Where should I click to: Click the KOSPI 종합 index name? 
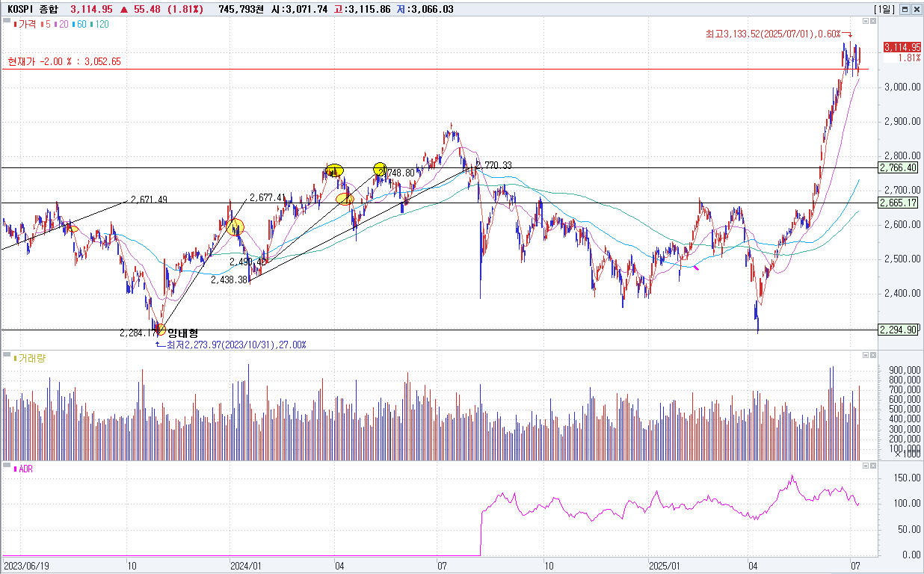tap(33, 10)
